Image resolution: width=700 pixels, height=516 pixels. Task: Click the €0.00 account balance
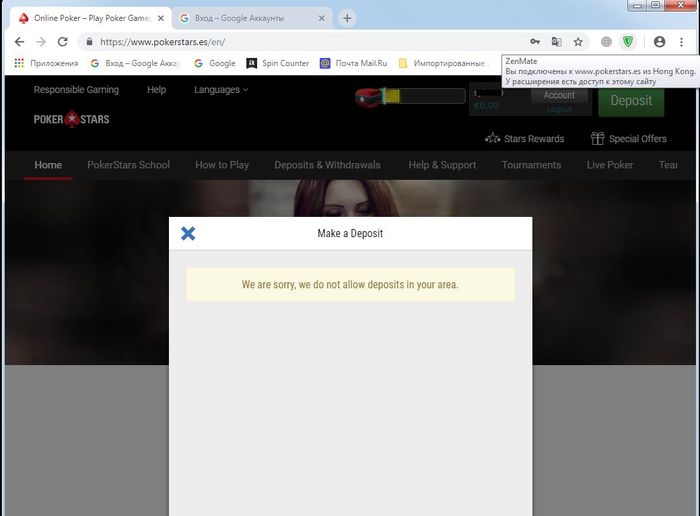[x=486, y=106]
